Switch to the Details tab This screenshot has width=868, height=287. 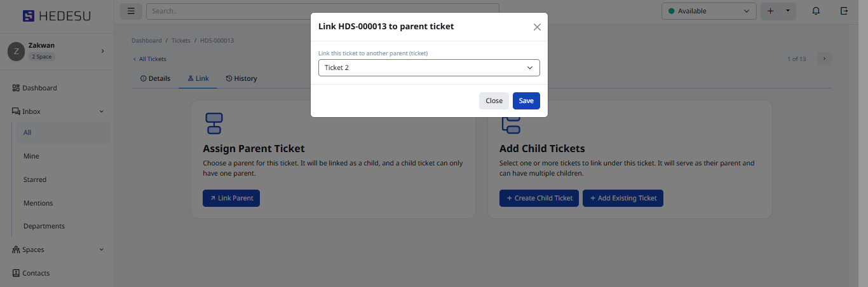click(156, 78)
